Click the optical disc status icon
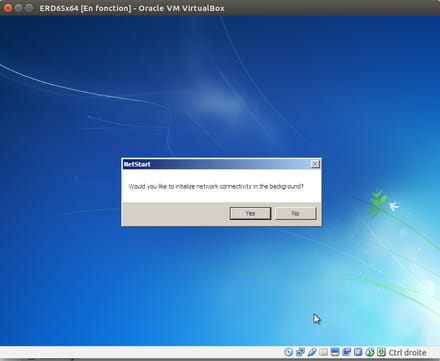This screenshot has width=440, height=361. coord(289,352)
